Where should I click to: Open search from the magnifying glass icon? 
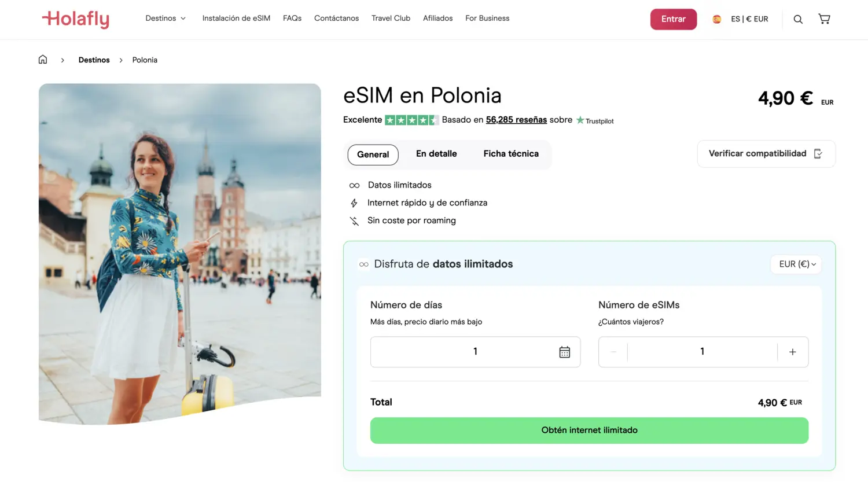(x=798, y=19)
